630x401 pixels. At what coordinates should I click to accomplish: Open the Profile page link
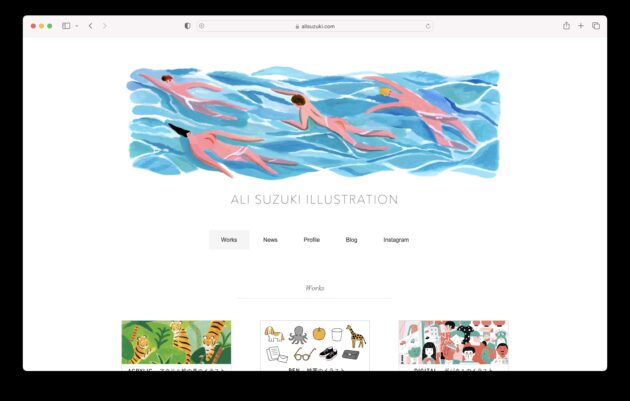tap(311, 239)
